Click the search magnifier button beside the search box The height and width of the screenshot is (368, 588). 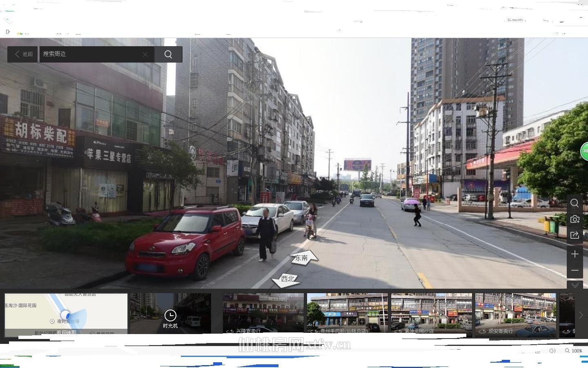(168, 54)
